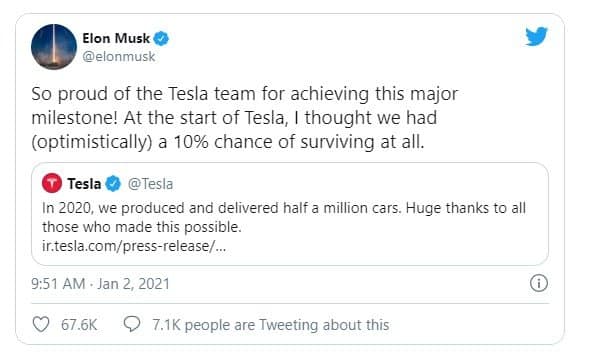Open Elon Musk's rocket profile picture
This screenshot has width=591, height=360.
coord(54,47)
